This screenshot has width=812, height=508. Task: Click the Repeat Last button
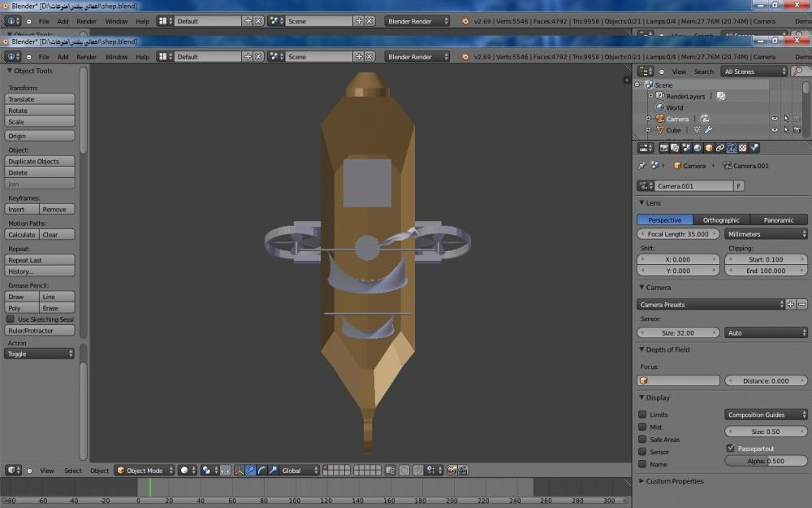[39, 260]
